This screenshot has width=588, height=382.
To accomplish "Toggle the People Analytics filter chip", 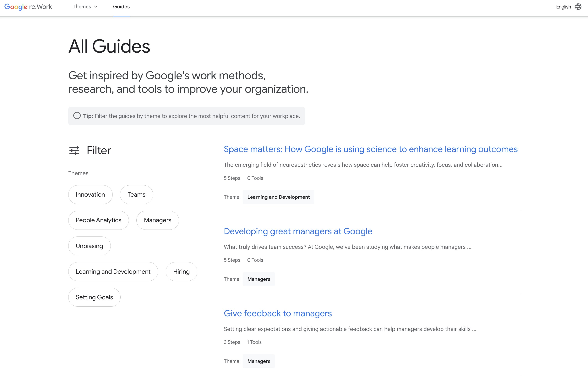I will [x=99, y=220].
